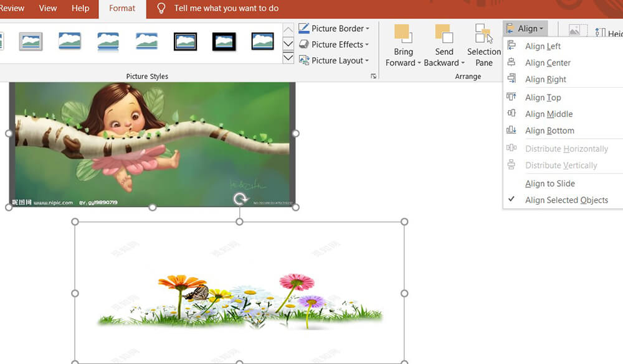This screenshot has width=623, height=364.
Task: Choose Align Center from the menu
Action: pos(548,63)
